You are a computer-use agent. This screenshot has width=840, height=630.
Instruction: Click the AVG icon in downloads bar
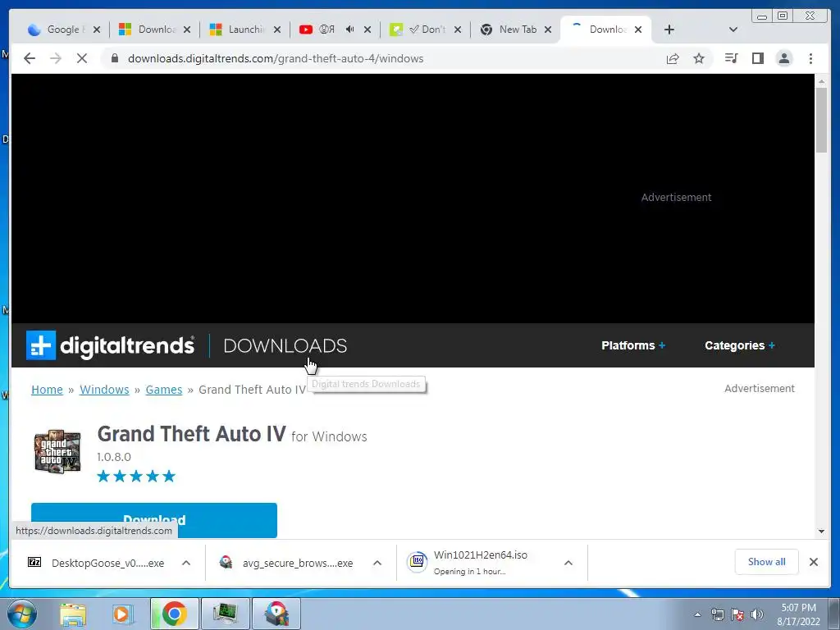[226, 562]
